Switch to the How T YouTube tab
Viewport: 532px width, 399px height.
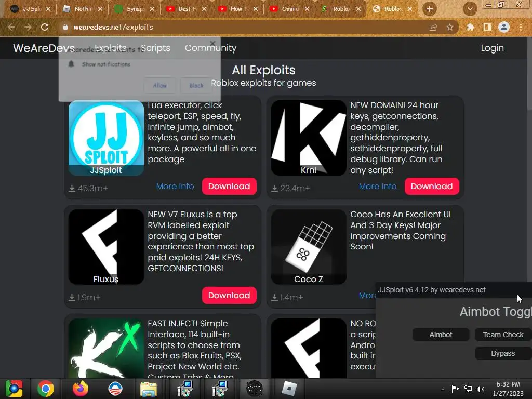237,9
